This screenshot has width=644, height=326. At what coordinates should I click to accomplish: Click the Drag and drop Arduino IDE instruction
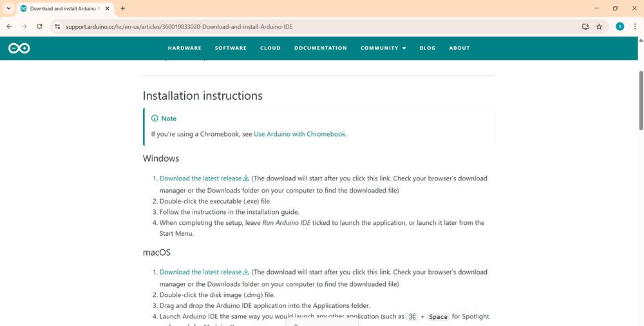coord(265,306)
